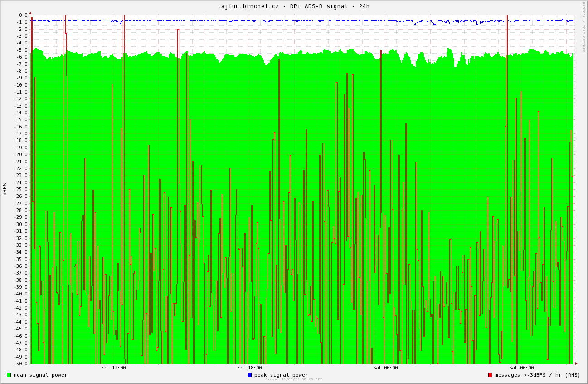
Task: Click the "Drawn" timestamp text below legend
Action: pos(294,379)
